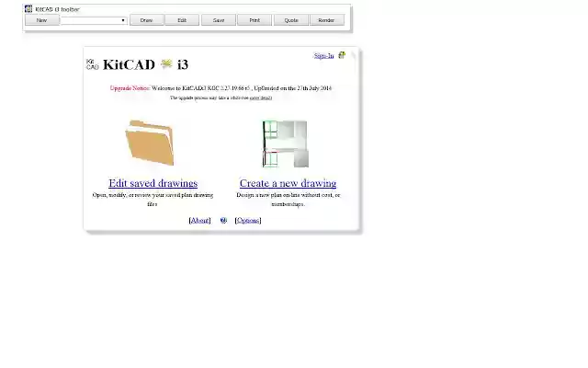This screenshot has width=588, height=368.
Task: Open the more details link
Action: [261, 98]
